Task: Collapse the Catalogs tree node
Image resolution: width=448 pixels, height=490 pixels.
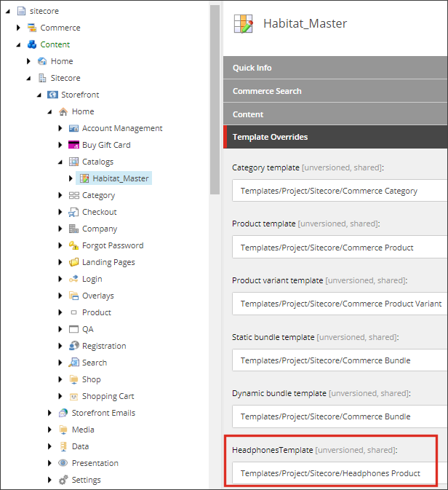Action: pyautogui.click(x=60, y=162)
